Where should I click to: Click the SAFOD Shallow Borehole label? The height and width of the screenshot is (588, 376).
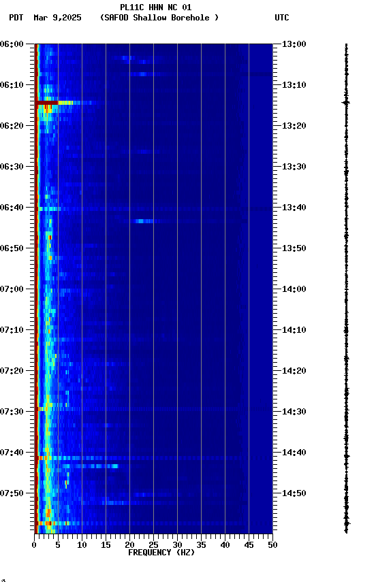[159, 18]
